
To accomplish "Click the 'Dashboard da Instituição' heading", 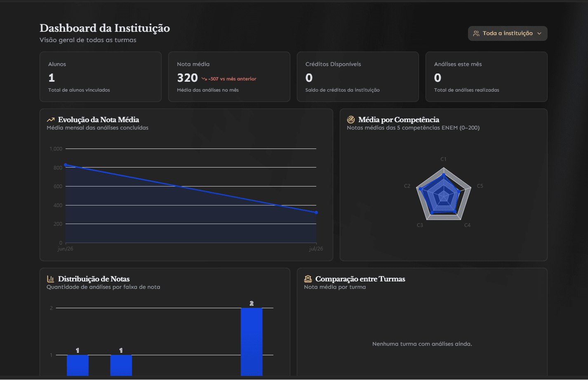I will (105, 28).
